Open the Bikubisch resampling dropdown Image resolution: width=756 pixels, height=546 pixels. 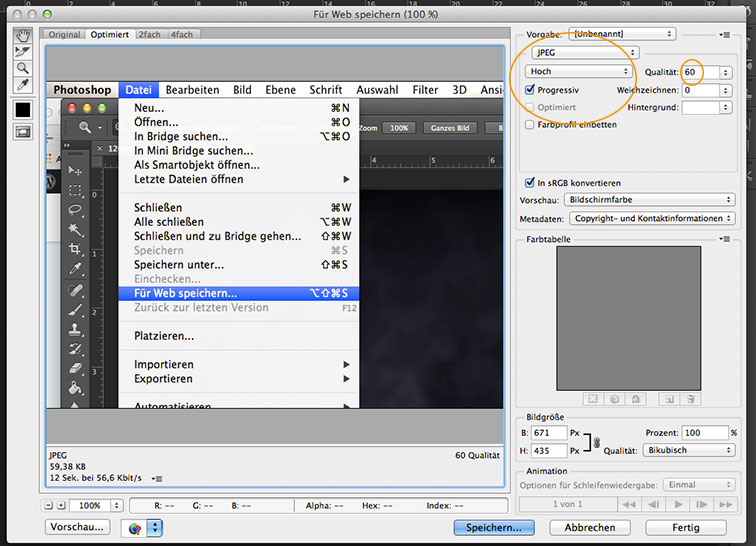click(689, 450)
